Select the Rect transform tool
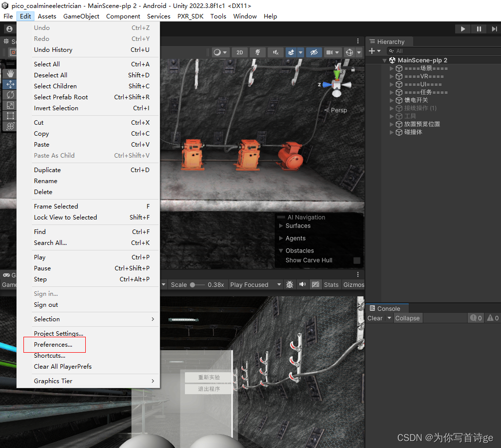This screenshot has width=501, height=448. click(x=10, y=116)
